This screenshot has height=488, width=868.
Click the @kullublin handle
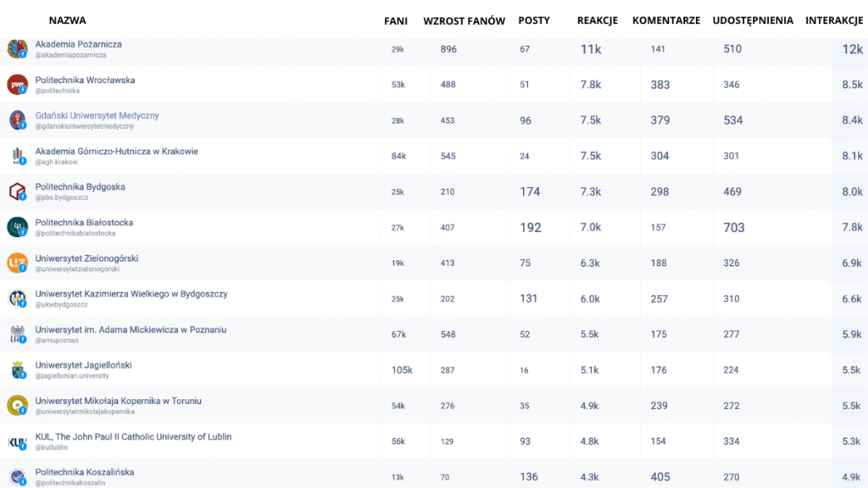click(52, 447)
